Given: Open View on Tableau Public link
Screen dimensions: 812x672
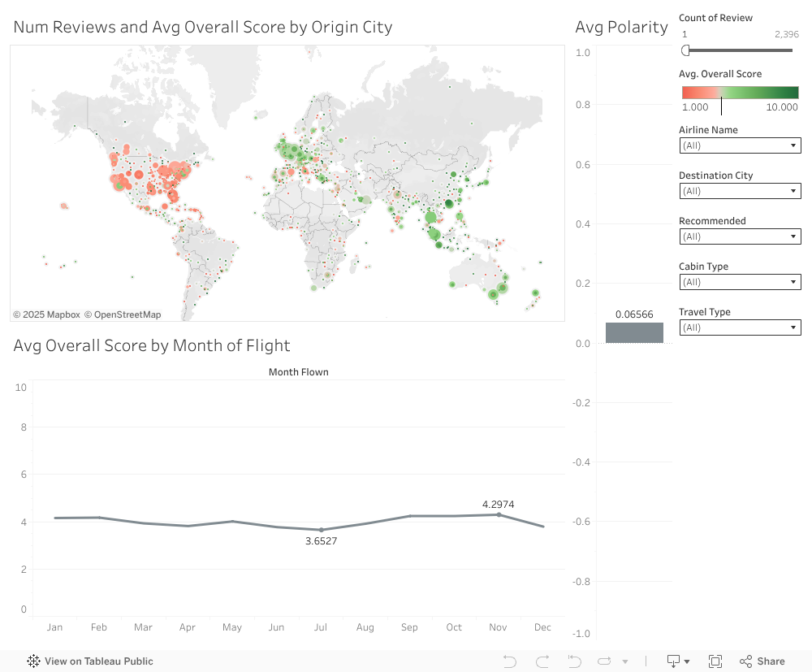Looking at the screenshot, I should tap(98, 661).
